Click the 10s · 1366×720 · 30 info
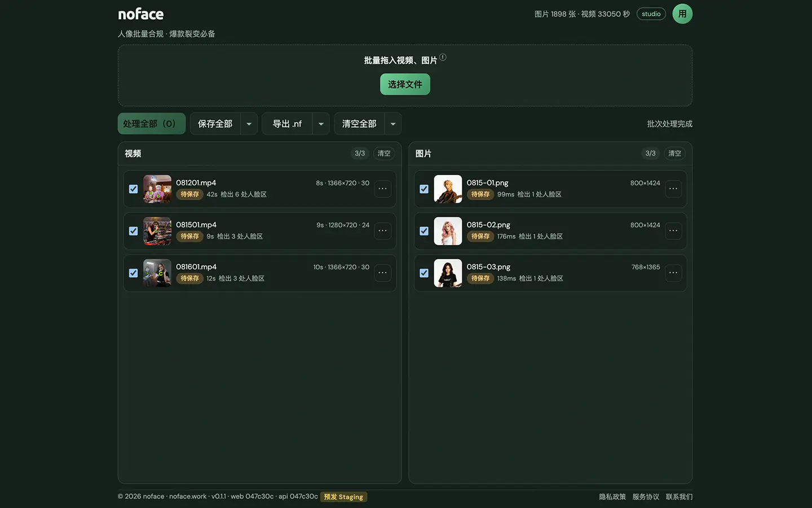Screen dimensions: 812x508 pyautogui.click(x=341, y=267)
